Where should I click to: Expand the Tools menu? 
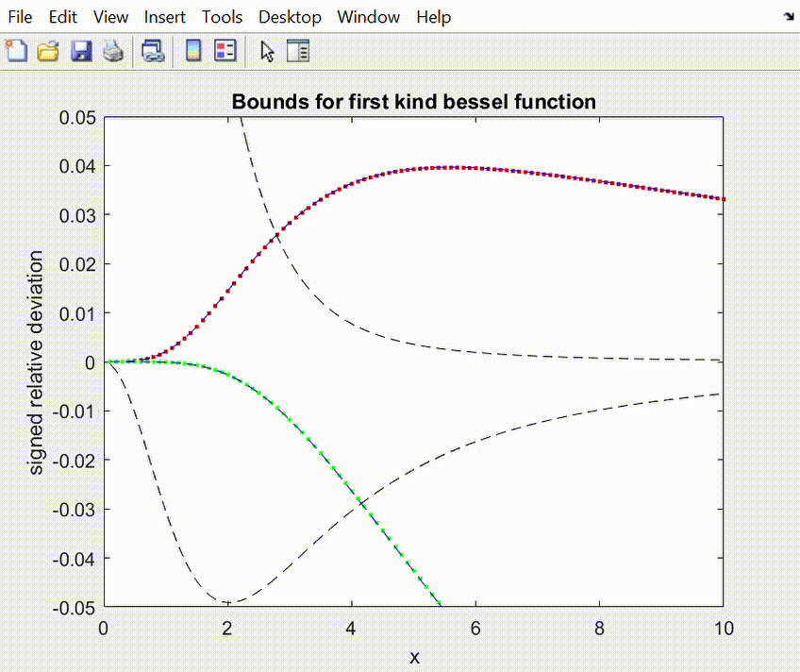pyautogui.click(x=222, y=17)
